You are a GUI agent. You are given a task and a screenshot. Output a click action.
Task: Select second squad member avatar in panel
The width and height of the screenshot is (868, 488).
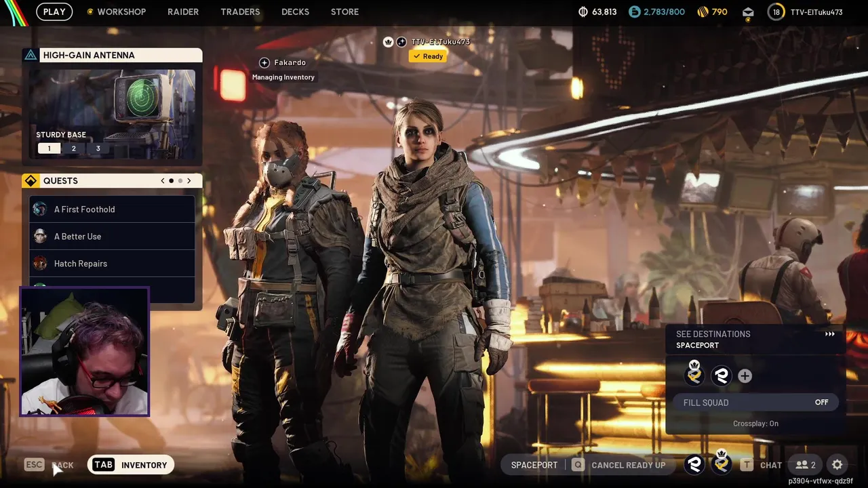click(721, 375)
